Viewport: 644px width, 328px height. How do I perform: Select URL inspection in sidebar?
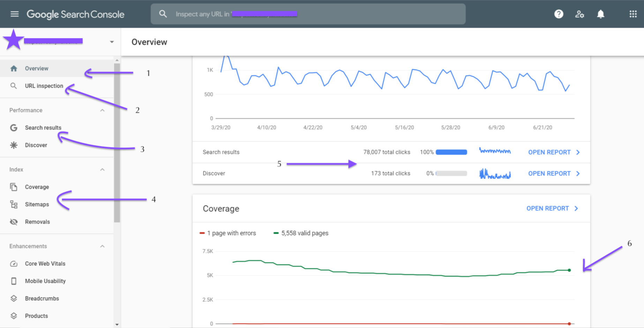tap(57, 86)
